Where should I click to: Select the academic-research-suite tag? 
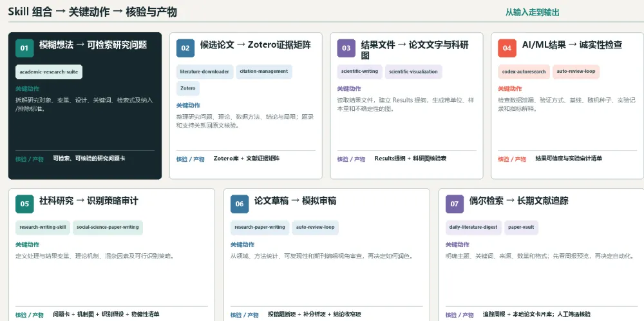coord(49,72)
